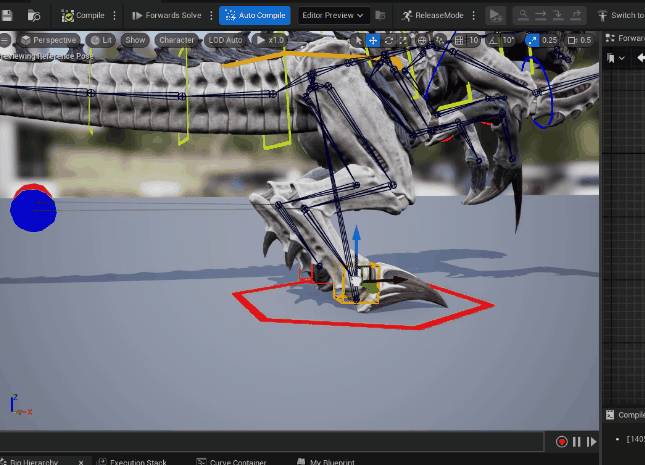Screen dimensions: 645x465
Task: Click the Save asset icon
Action: 7,16
